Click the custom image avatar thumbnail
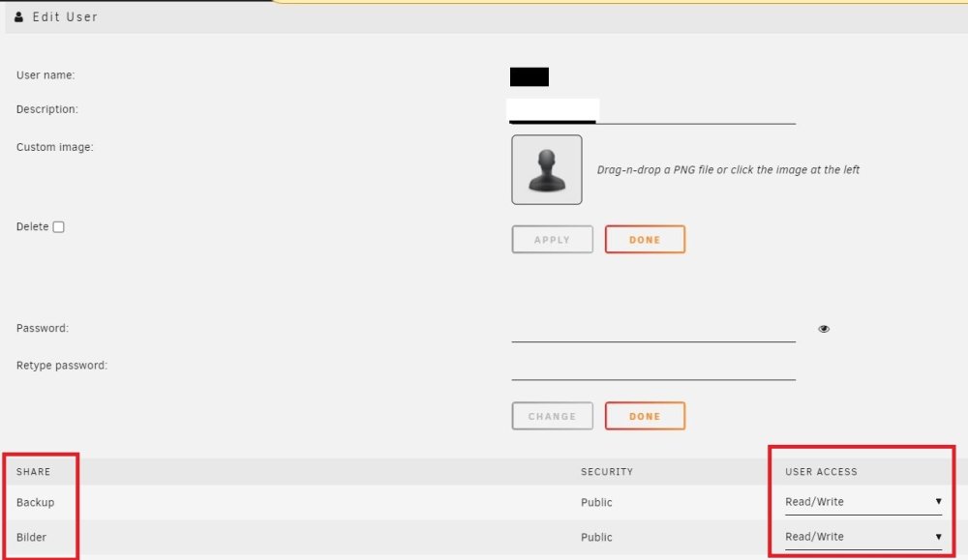The image size is (968, 560). pyautogui.click(x=546, y=169)
